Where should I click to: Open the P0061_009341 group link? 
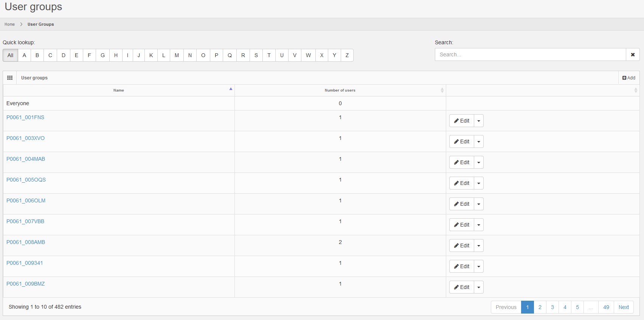[25, 263]
